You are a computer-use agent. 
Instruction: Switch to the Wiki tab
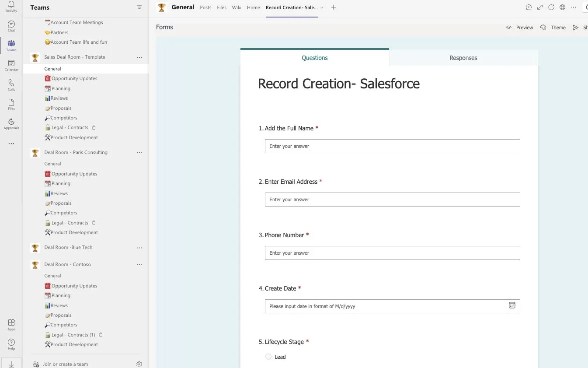[237, 7]
